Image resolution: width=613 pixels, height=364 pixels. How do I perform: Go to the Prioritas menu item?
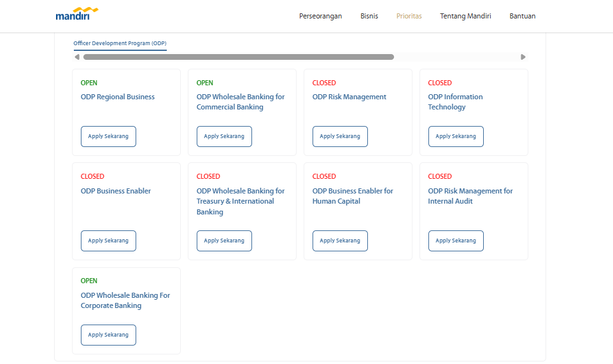[409, 16]
